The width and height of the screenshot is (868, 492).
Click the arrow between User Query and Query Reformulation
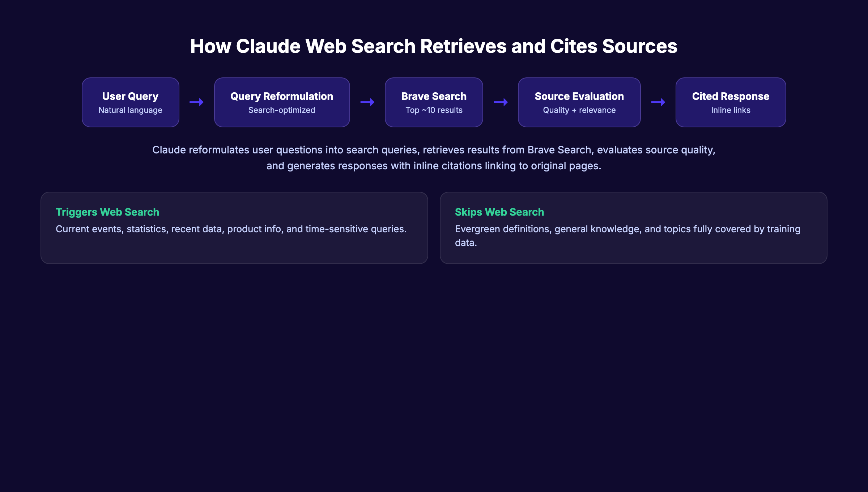tap(196, 102)
